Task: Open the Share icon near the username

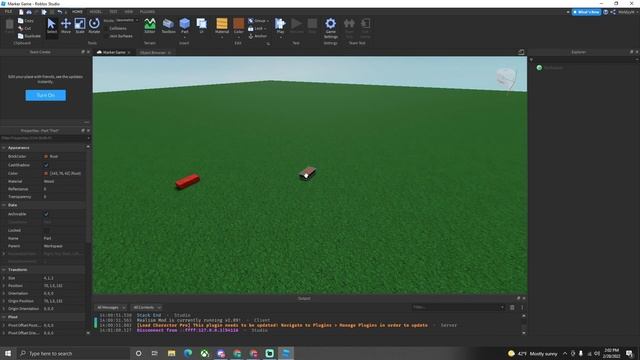Action: (x=613, y=12)
